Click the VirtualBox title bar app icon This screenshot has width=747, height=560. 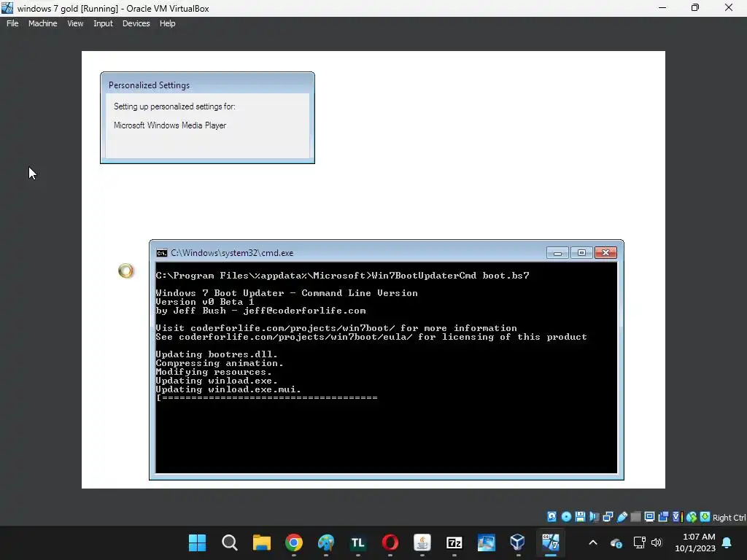[7, 8]
